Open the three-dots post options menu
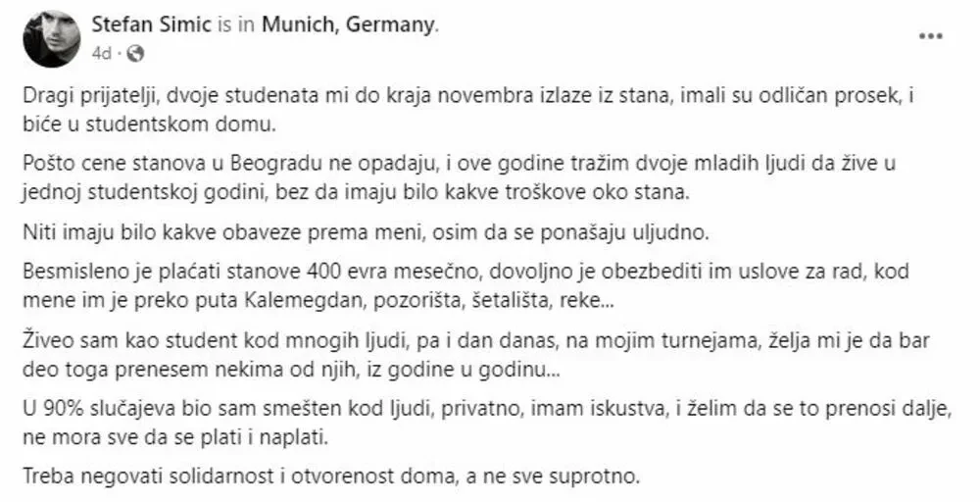 point(931,36)
